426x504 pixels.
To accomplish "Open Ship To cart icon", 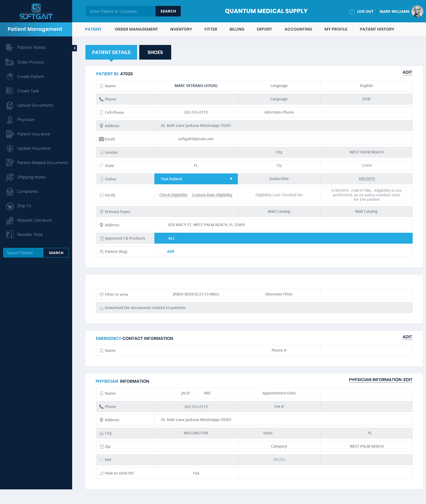I will click(x=10, y=206).
